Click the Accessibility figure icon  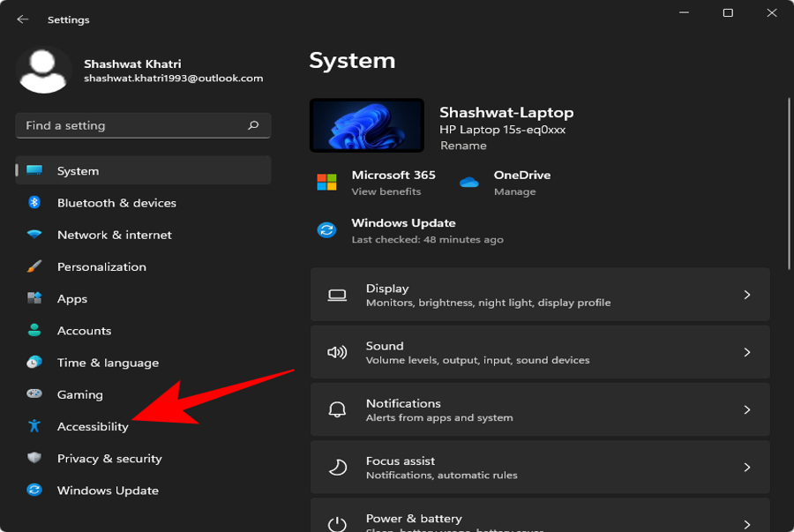pos(34,426)
